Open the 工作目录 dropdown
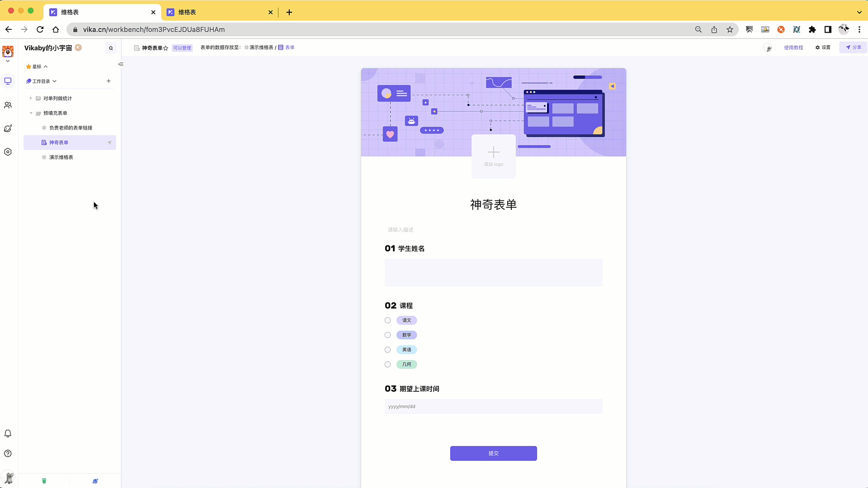 pyautogui.click(x=54, y=81)
